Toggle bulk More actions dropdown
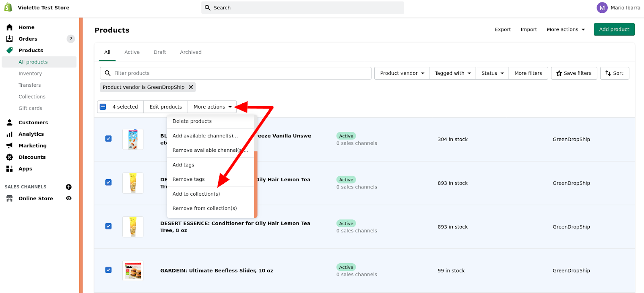This screenshot has width=644, height=293. 212,107
